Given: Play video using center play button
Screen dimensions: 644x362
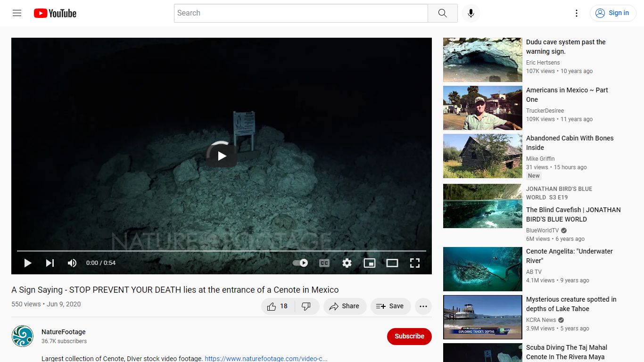Looking at the screenshot, I should click(222, 156).
